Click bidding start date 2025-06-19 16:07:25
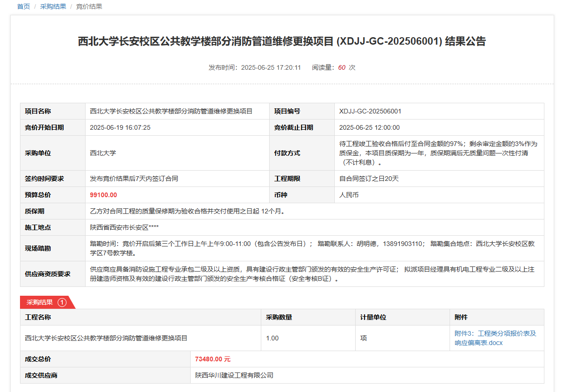 tap(120, 127)
